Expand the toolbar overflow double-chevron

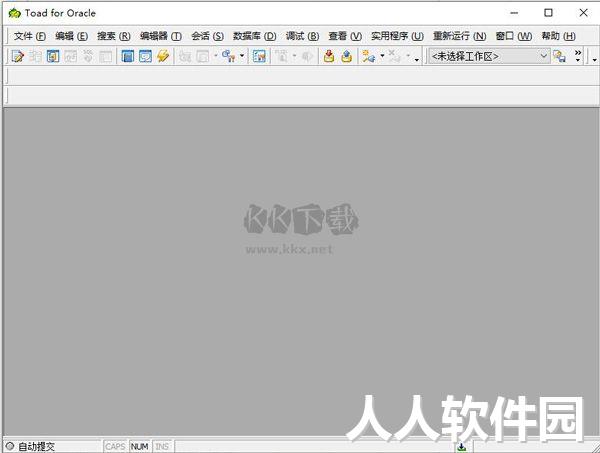point(578,56)
